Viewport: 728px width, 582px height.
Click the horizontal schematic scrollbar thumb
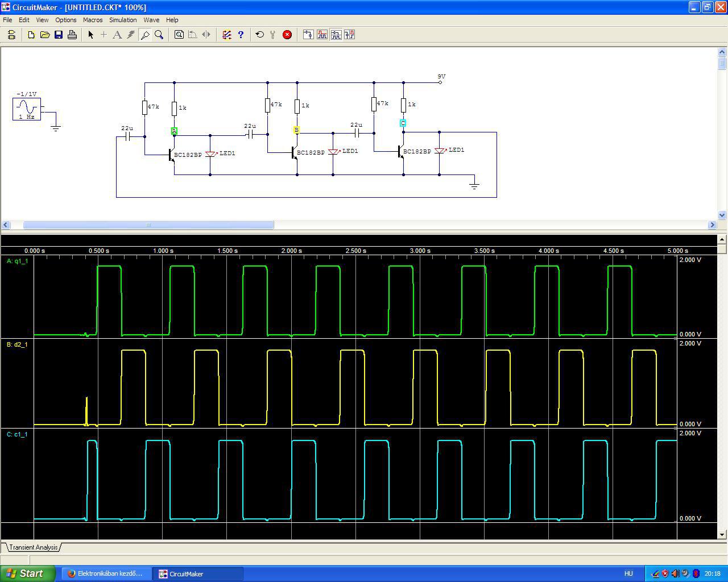click(x=148, y=225)
